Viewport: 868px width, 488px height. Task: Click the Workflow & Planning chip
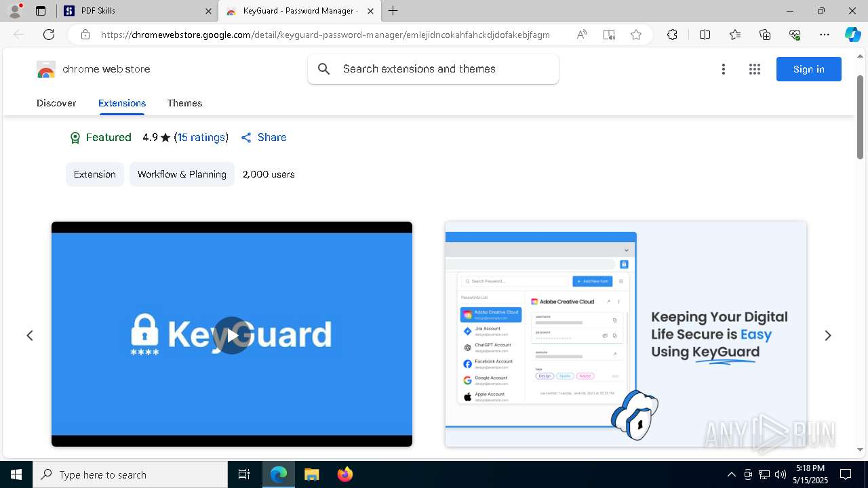coord(182,174)
